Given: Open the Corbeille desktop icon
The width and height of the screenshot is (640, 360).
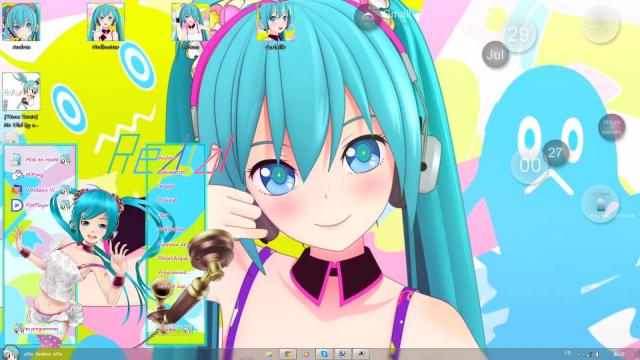Looking at the screenshot, I should click(x=276, y=22).
